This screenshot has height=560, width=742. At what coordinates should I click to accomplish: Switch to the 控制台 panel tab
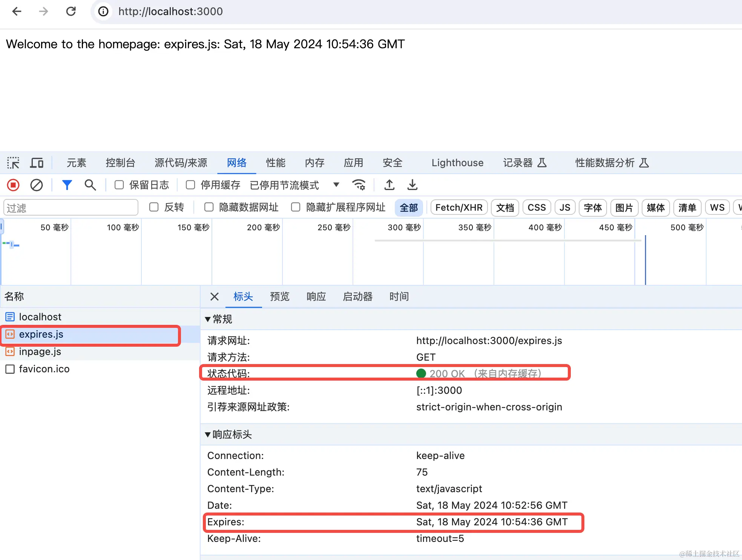(x=120, y=163)
